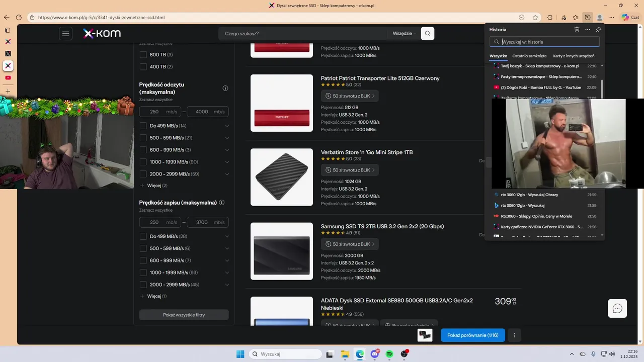Switch to Ostatnio zamknięte history tab
Screen dimensions: 644x362
(x=529, y=56)
